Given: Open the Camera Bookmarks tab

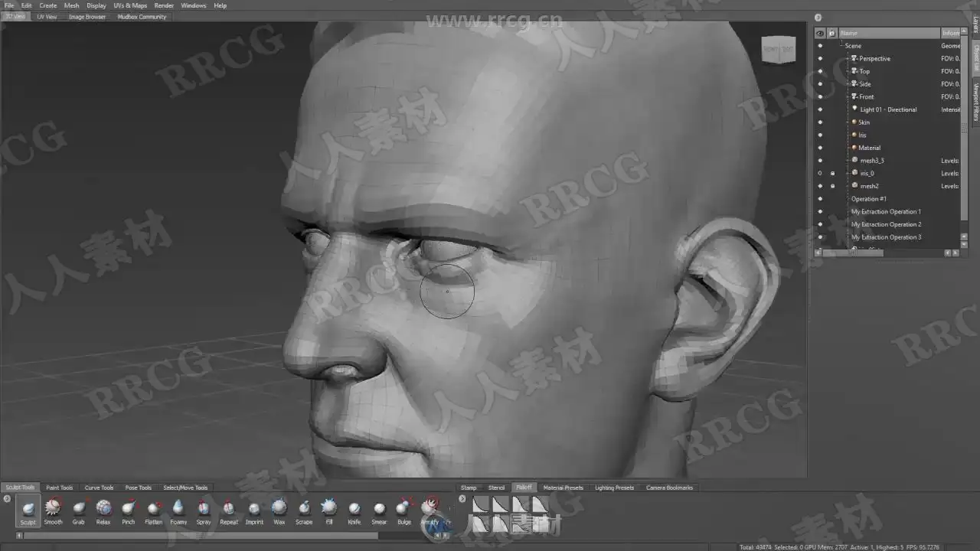Looking at the screenshot, I should point(669,487).
